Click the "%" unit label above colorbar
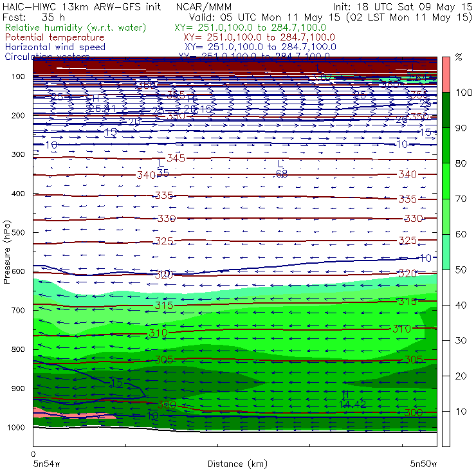This screenshot has width=476, height=476. (459, 57)
